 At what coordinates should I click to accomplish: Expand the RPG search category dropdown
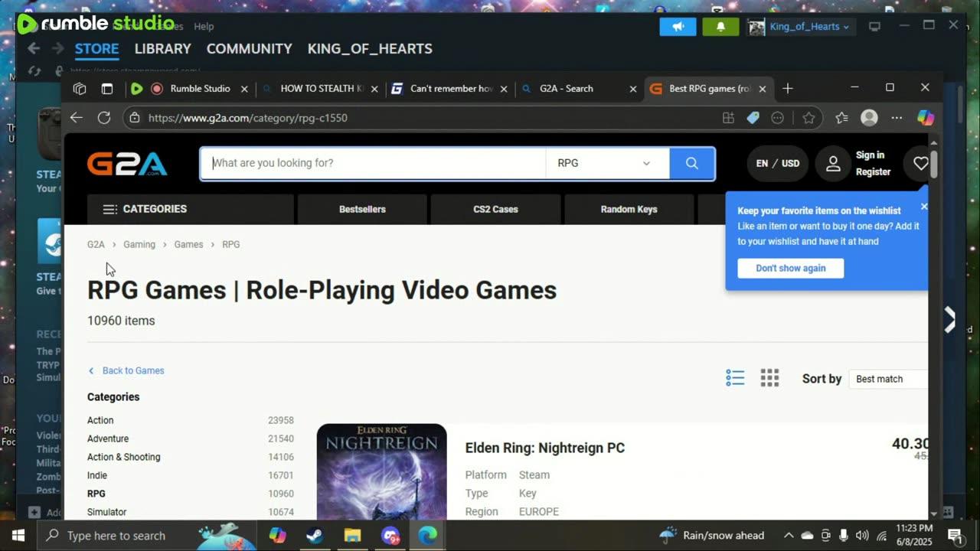click(x=607, y=163)
